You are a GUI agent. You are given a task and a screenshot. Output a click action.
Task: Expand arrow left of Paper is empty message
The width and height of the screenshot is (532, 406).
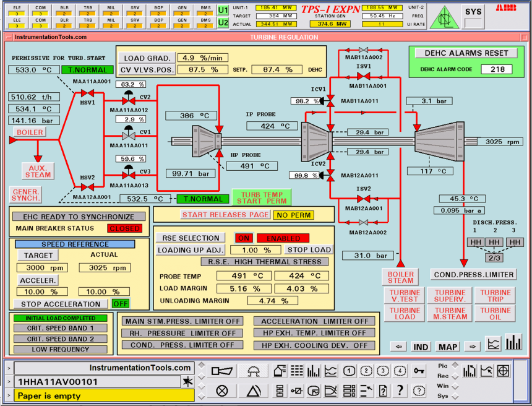(9, 395)
